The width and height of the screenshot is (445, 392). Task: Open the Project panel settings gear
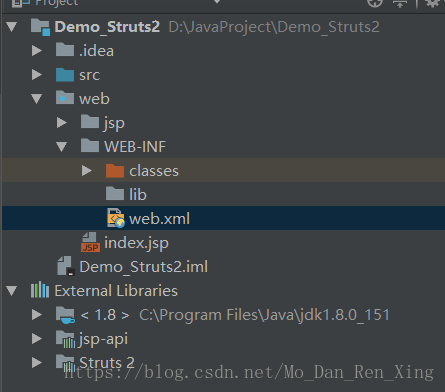432,3
